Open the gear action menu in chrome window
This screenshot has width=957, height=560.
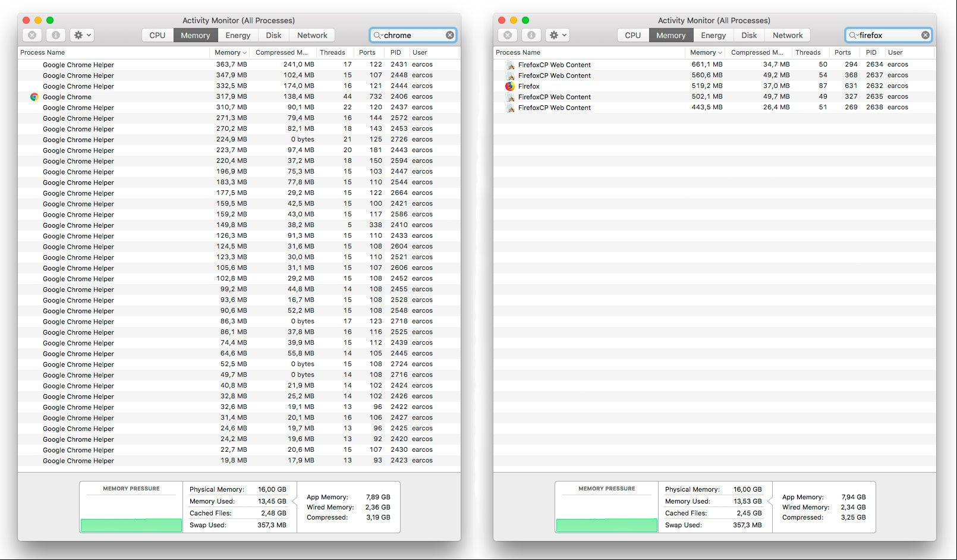coord(82,35)
